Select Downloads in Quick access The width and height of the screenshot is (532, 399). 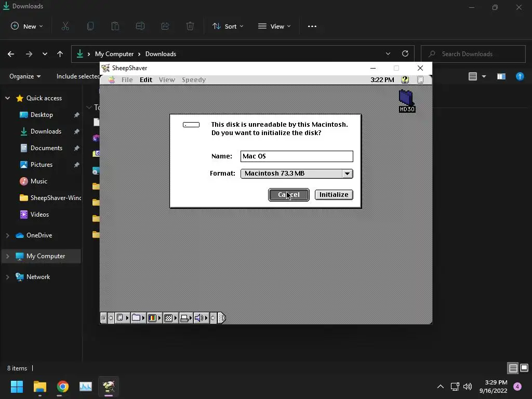point(46,131)
